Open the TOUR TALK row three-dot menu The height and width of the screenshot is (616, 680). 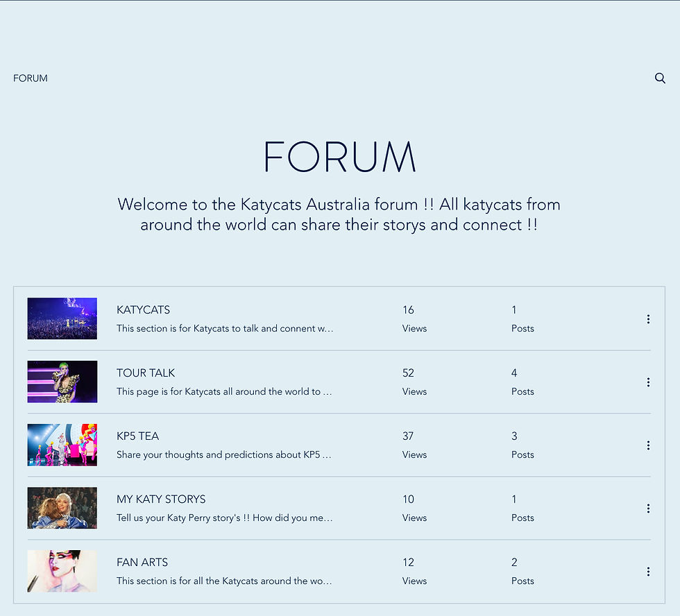648,382
